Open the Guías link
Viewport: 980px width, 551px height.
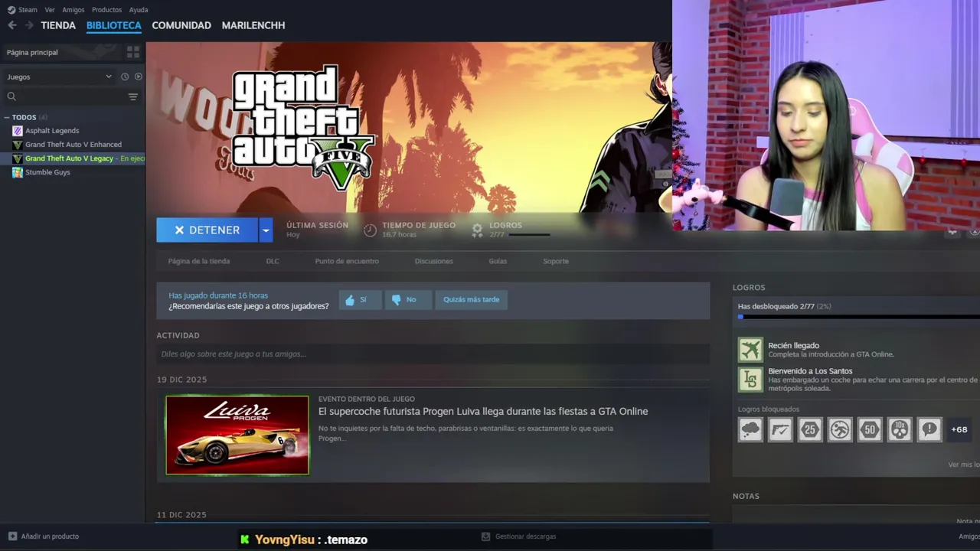tap(498, 261)
